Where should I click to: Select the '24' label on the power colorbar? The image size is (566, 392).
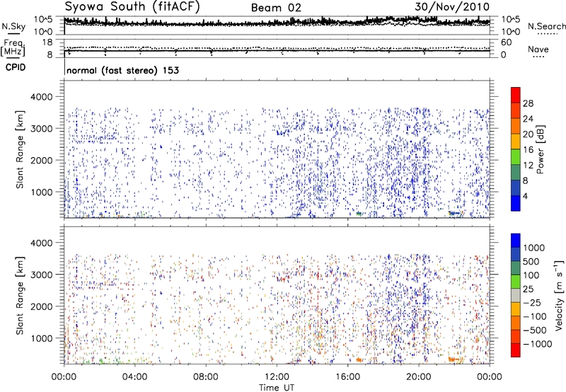528,119
